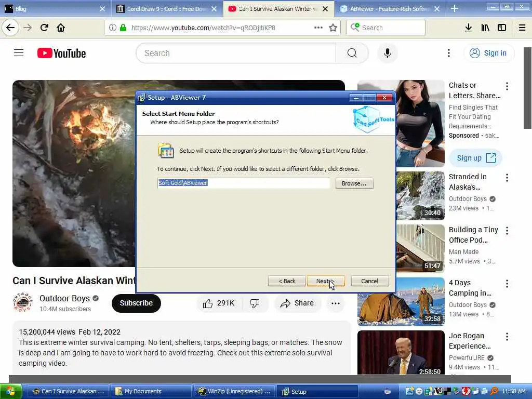
Task: Click the YouTube search field
Action: point(236,53)
